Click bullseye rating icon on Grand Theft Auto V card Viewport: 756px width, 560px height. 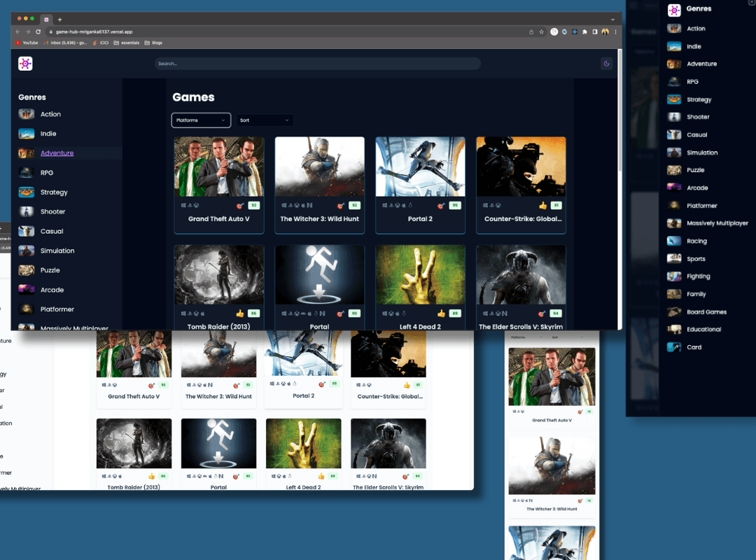pyautogui.click(x=240, y=206)
